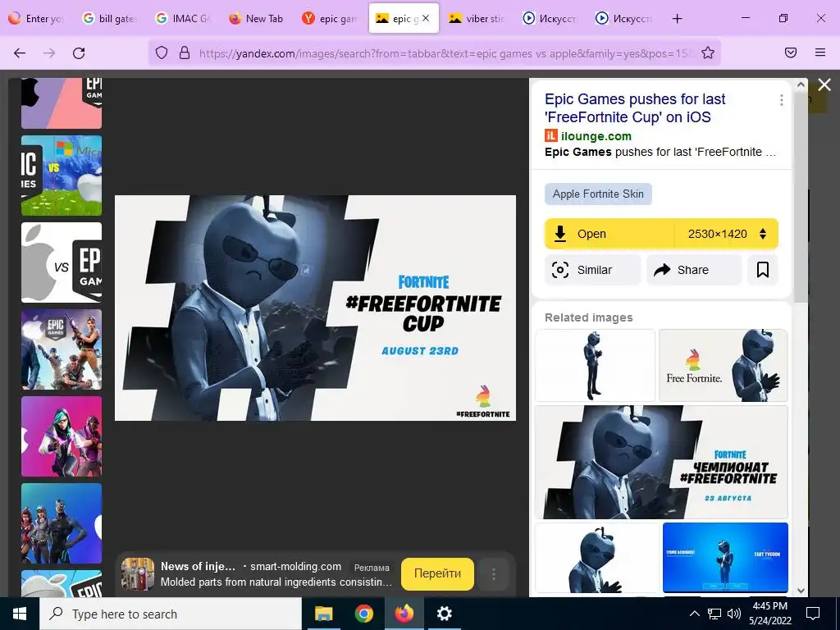Viewport: 840px width, 630px height.
Task: Switch to the 'viber stic' tab
Action: click(477, 19)
